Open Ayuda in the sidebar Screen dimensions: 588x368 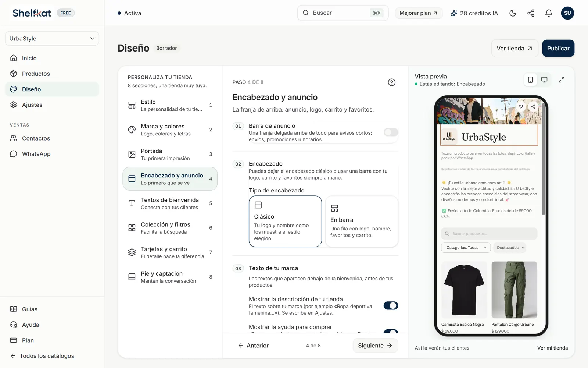(x=52, y=325)
